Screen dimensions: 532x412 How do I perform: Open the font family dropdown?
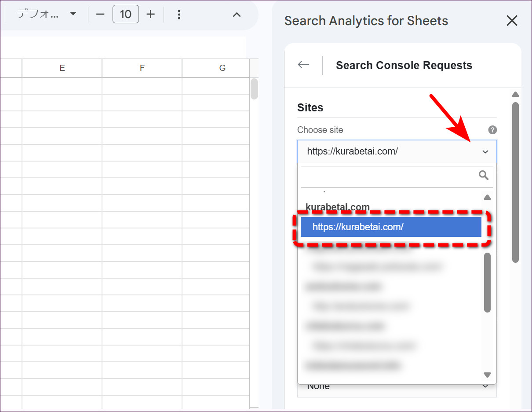pos(47,14)
